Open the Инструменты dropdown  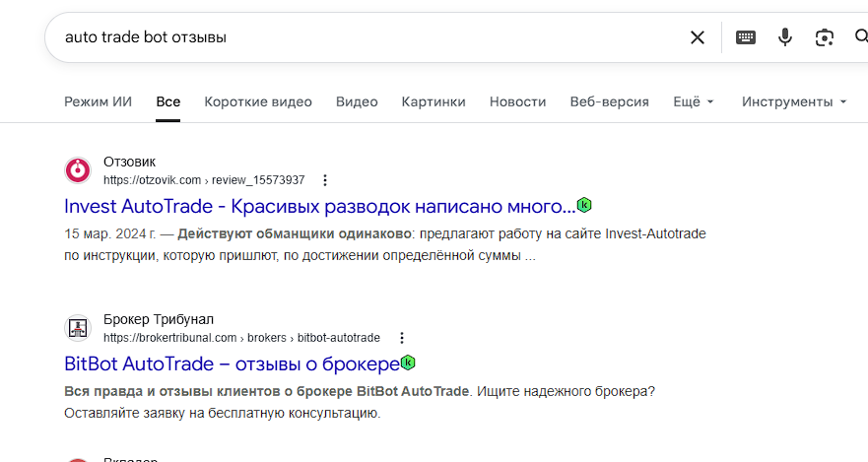pos(794,101)
